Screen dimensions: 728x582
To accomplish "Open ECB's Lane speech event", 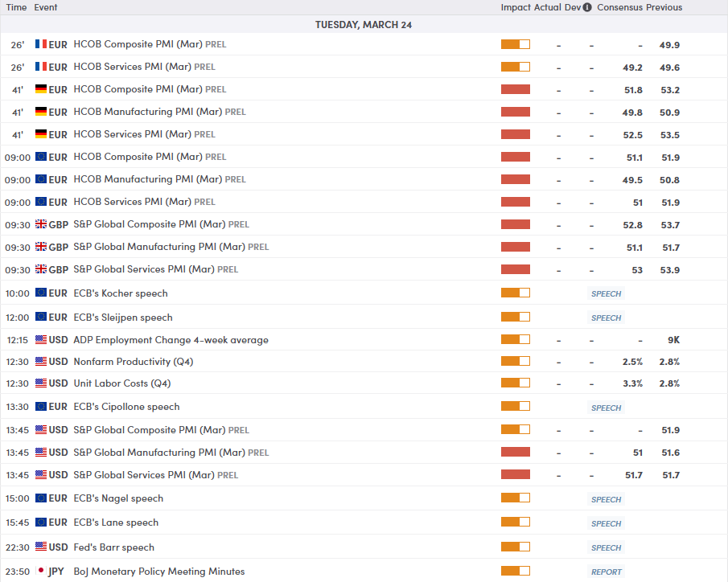I will point(116,523).
